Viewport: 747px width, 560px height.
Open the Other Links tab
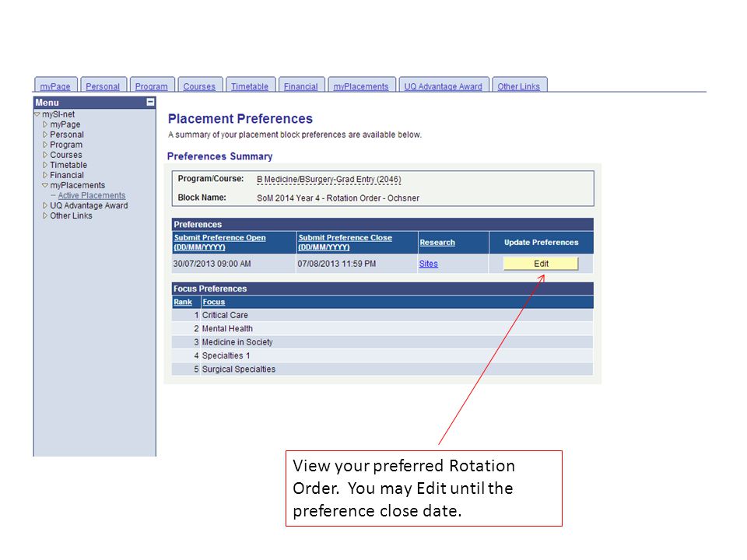[x=519, y=86]
